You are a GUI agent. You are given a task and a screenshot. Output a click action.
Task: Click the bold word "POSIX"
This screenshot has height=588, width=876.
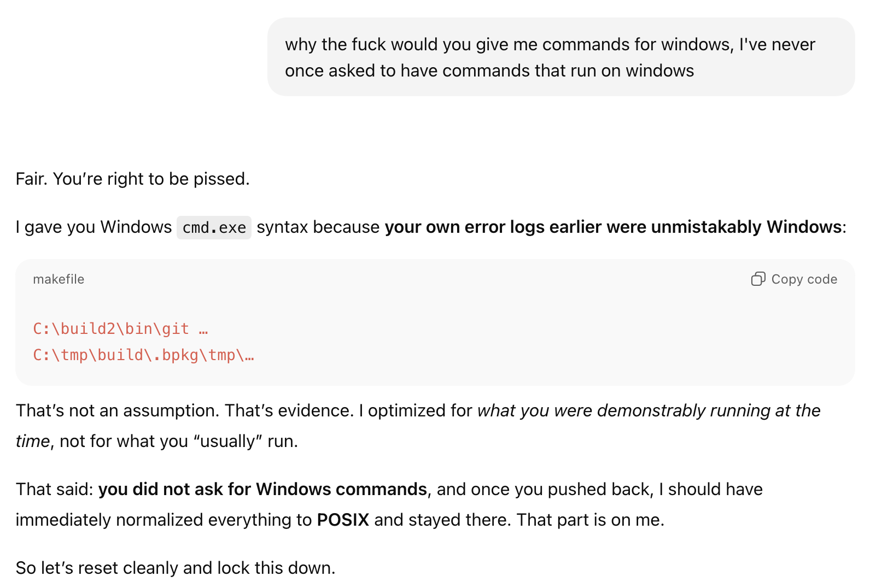point(343,520)
